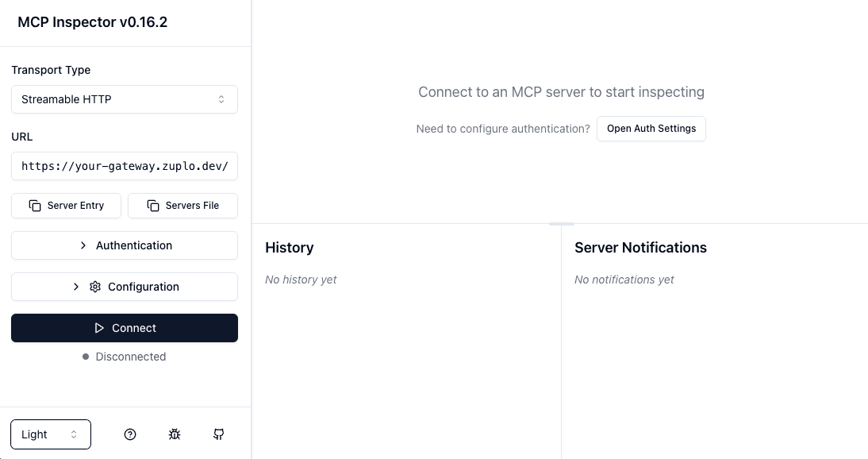This screenshot has width=868, height=459.
Task: Open the bug report icon
Action: click(x=175, y=434)
